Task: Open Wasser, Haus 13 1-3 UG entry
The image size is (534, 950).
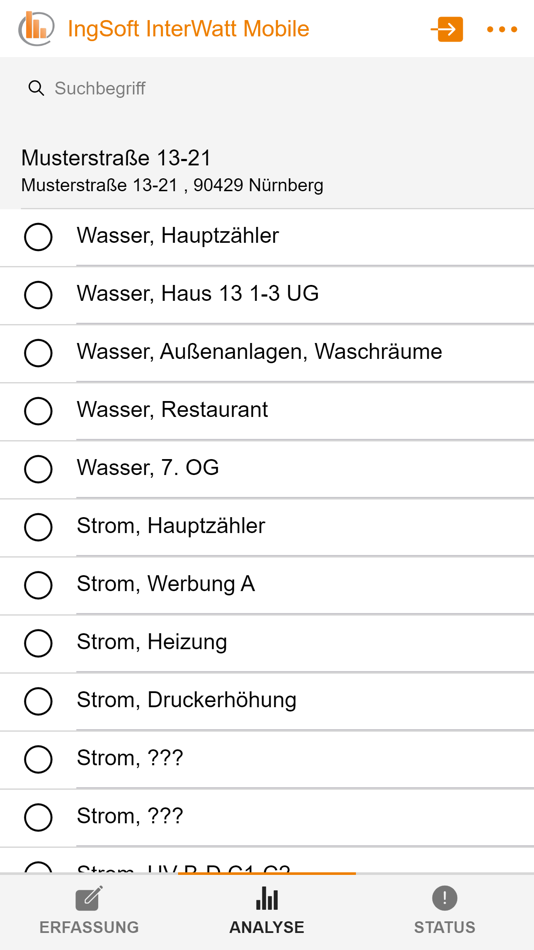Action: (x=267, y=294)
